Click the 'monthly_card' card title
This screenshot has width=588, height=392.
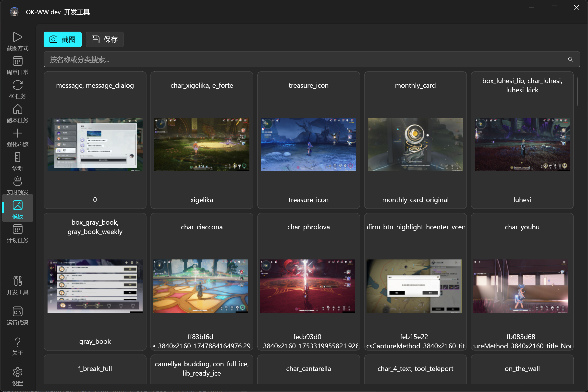pos(416,86)
